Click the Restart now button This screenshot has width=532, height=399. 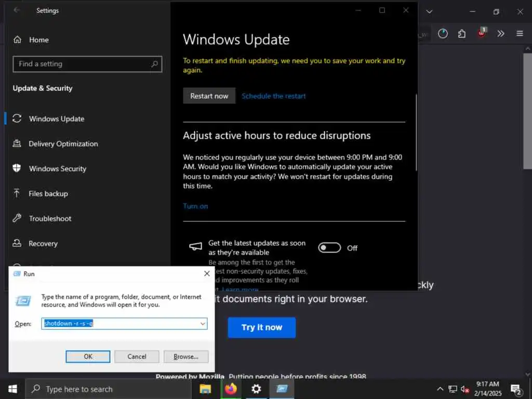(209, 96)
